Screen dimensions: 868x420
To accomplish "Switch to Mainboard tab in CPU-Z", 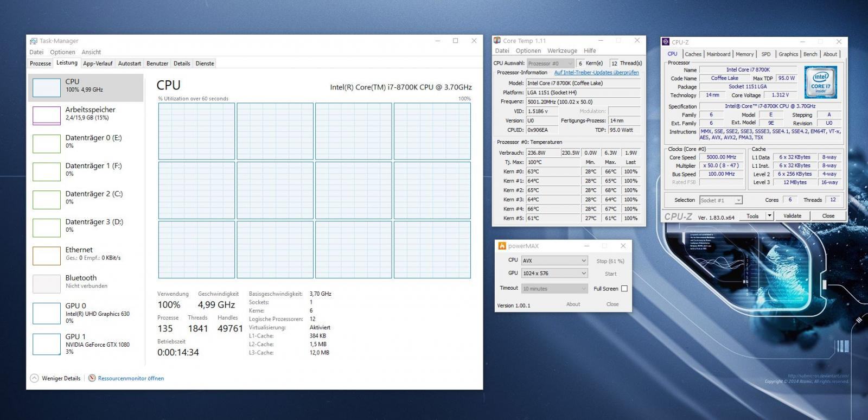I will pos(718,54).
